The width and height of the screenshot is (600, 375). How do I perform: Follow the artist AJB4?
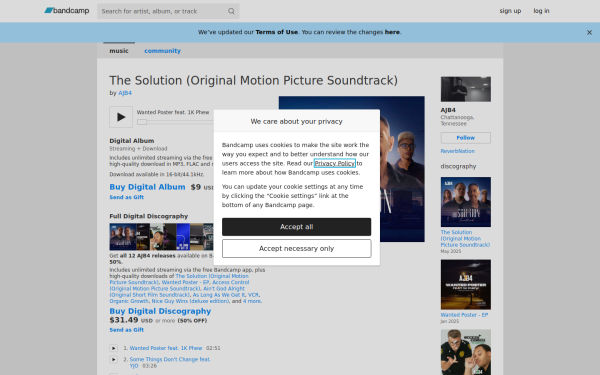[466, 138]
